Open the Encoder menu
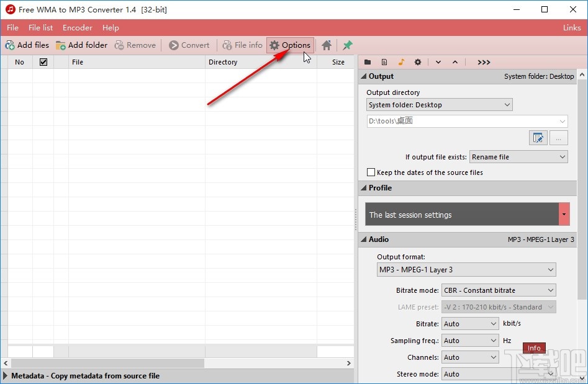The image size is (588, 384). [77, 27]
